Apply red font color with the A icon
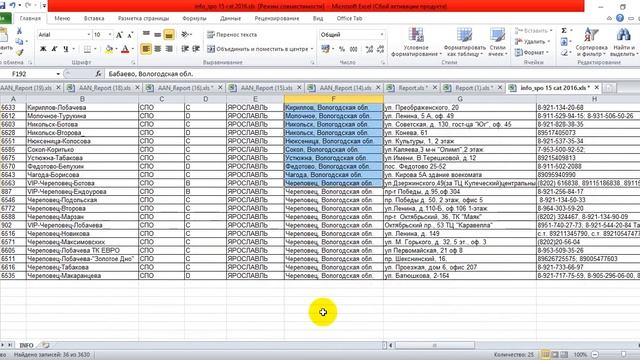 (x=125, y=49)
